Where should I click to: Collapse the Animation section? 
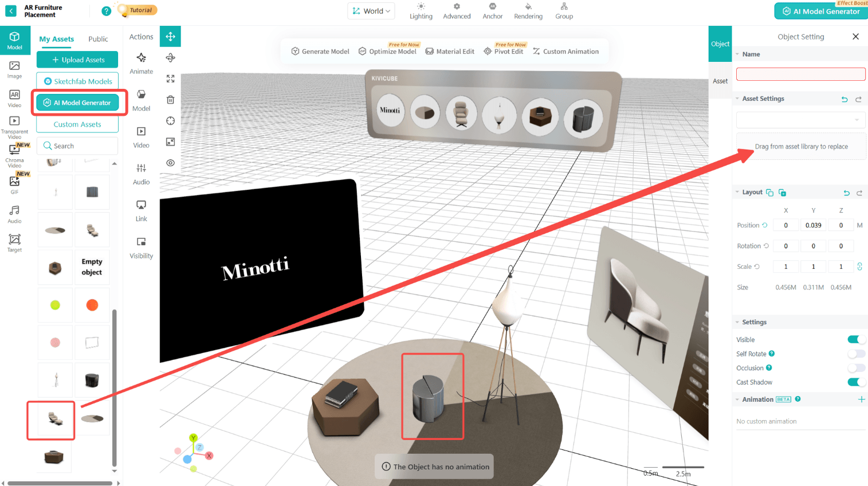737,399
